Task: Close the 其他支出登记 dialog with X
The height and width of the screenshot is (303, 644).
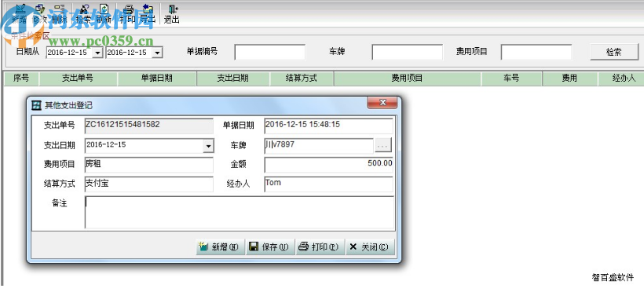Action: point(382,103)
